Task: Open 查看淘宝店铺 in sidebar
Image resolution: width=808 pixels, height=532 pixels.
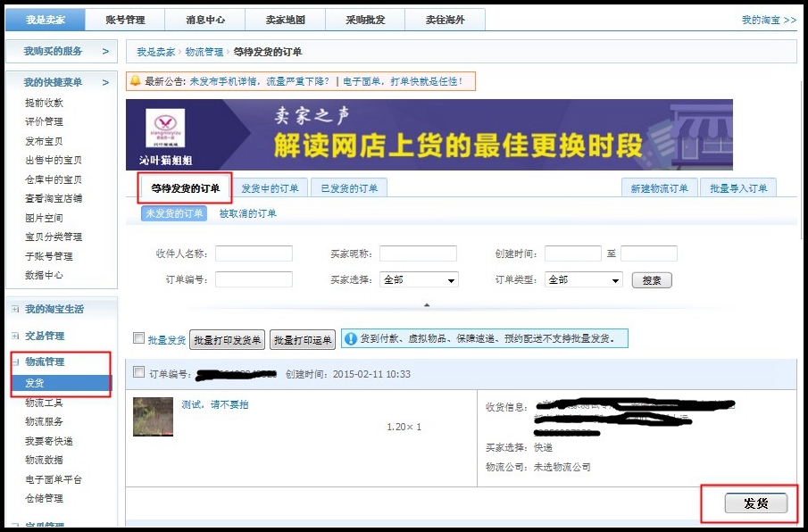Action: (x=54, y=198)
